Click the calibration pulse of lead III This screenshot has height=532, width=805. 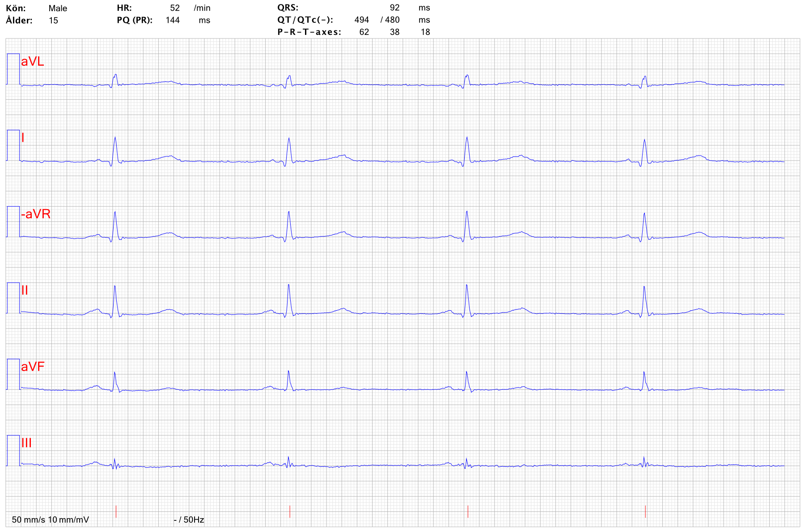13,451
